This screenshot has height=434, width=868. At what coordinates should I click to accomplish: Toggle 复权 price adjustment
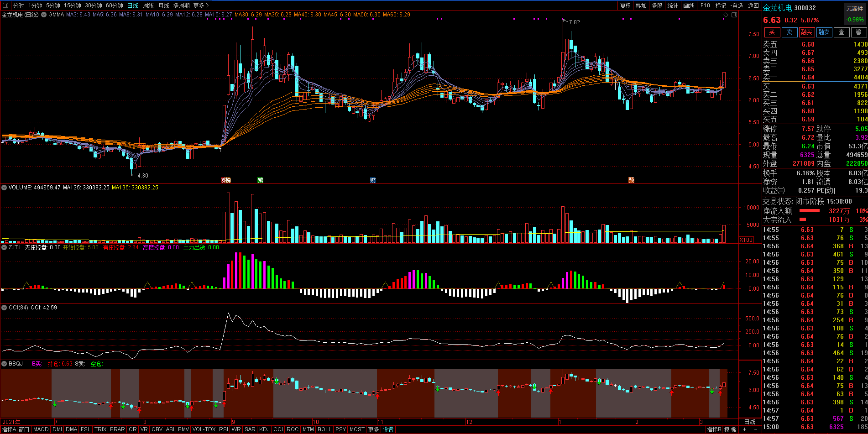tap(625, 5)
